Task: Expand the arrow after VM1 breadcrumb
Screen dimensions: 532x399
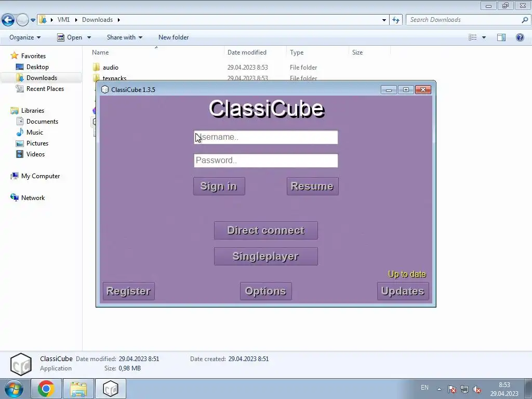Action: tap(76, 20)
